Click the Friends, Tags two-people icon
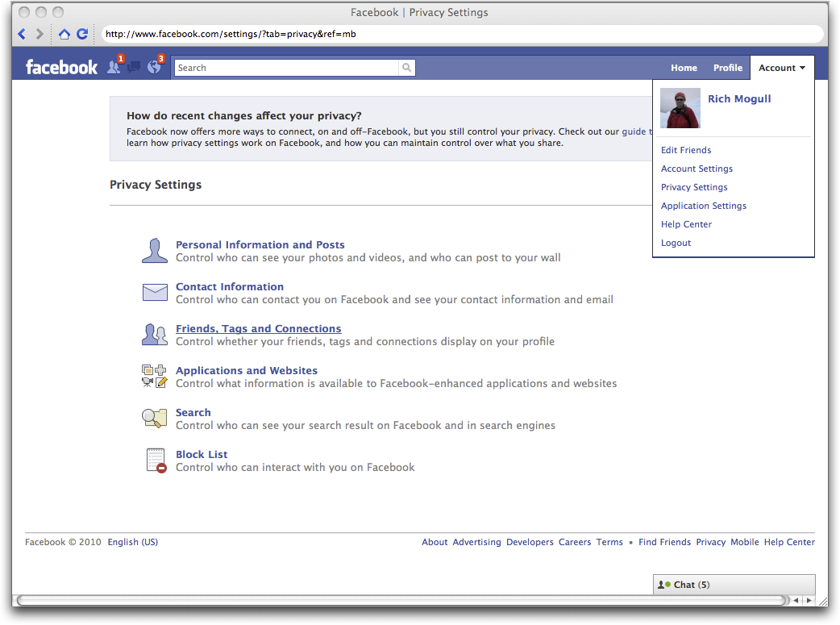This screenshot has width=840, height=625. [x=155, y=335]
